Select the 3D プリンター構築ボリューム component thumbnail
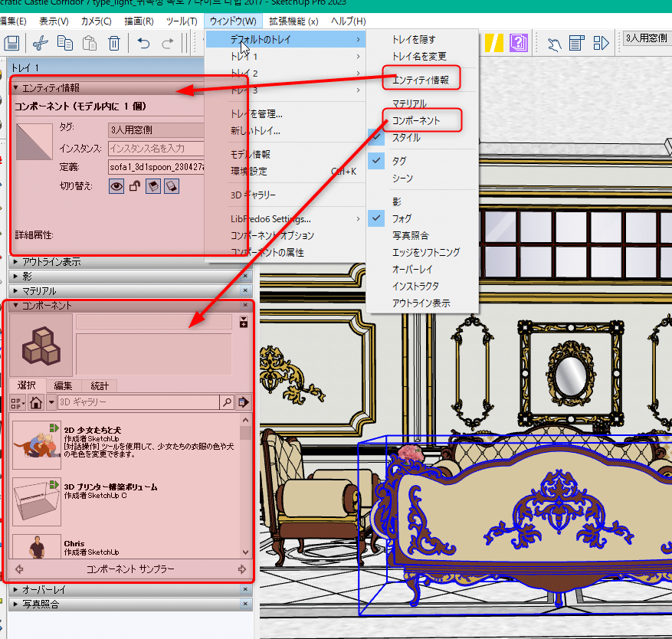This screenshot has width=672, height=639. (37, 502)
